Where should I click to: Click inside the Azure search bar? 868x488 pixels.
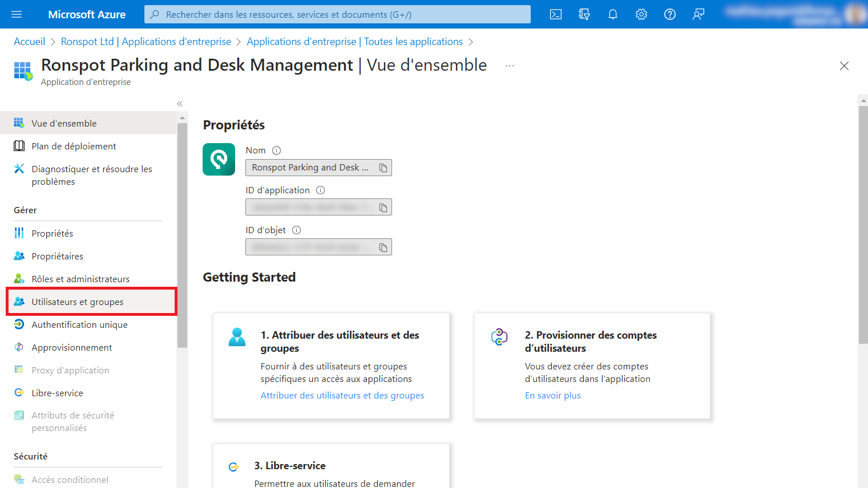337,14
